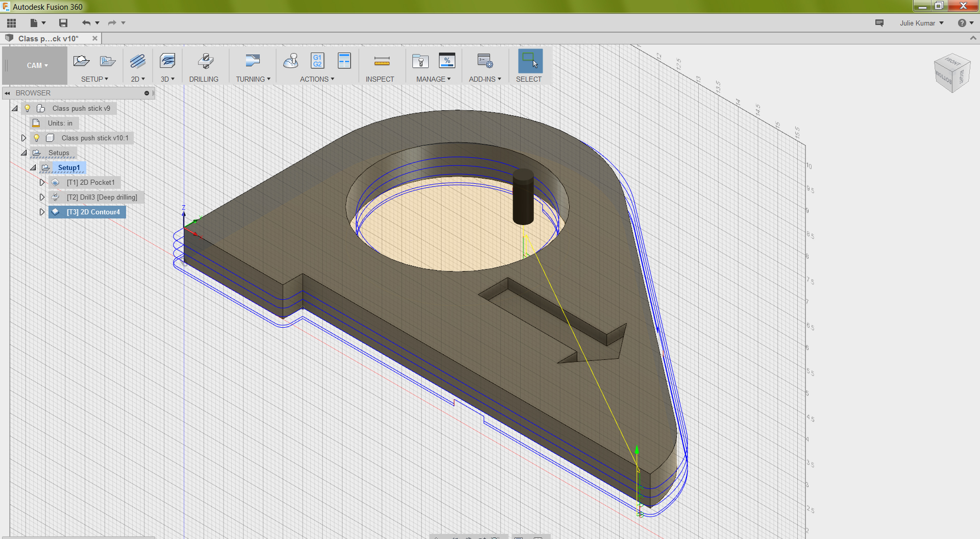Click the Save button in the toolbar
The width and height of the screenshot is (980, 539).
(63, 22)
